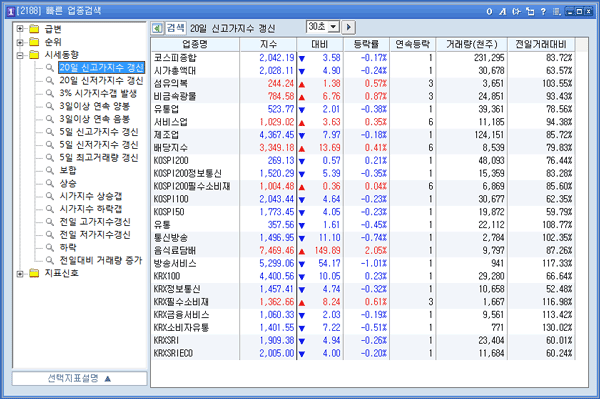The width and height of the screenshot is (600, 399).
Task: Select the 20일 신저가지수 갱신 tree item
Action: [101, 81]
